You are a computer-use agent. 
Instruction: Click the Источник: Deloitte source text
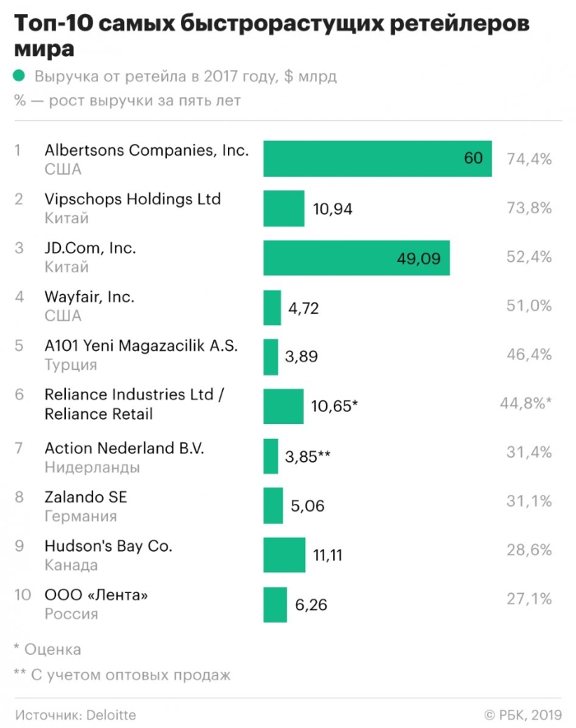tap(75, 715)
